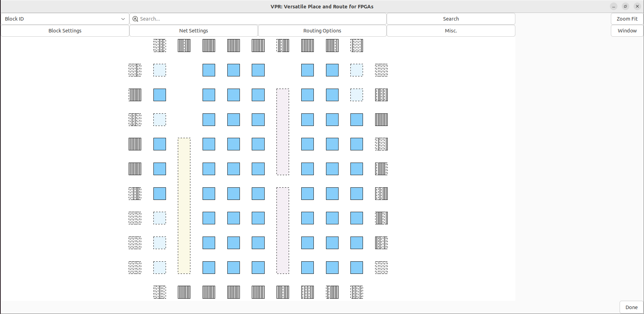Select the lower purple dashed column block

[x=283, y=231]
